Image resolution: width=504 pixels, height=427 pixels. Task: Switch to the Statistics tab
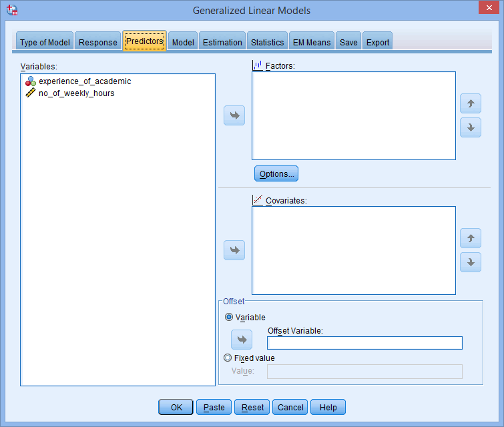(x=267, y=41)
